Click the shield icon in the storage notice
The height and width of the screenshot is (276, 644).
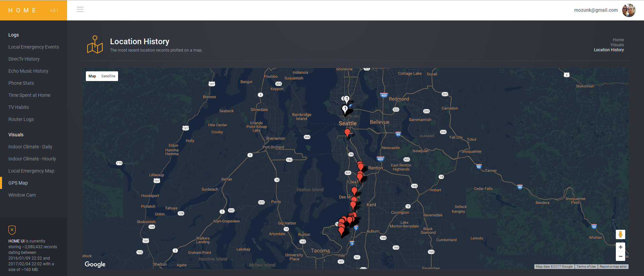click(12, 230)
